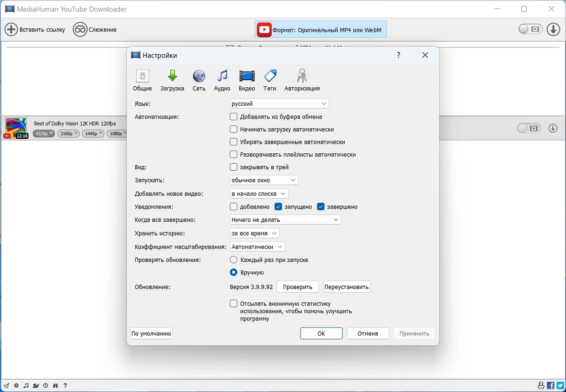Click the Вставить ссылку plus icon
Screen dimensions: 566x392
11,29
